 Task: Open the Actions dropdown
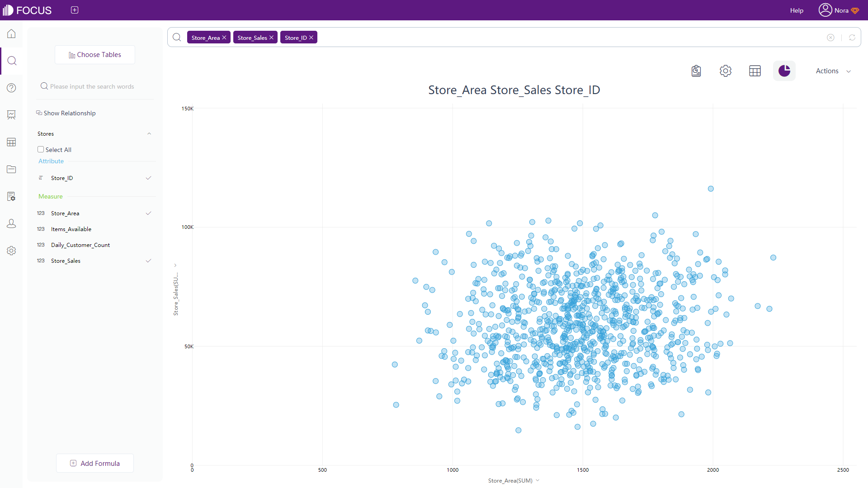[833, 71]
